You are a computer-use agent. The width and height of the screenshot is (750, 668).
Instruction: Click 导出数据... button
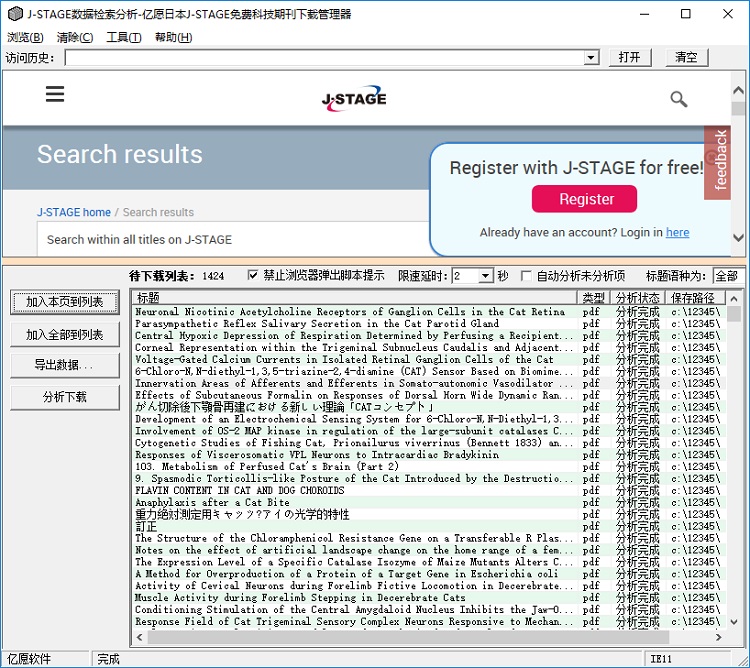[x=65, y=365]
